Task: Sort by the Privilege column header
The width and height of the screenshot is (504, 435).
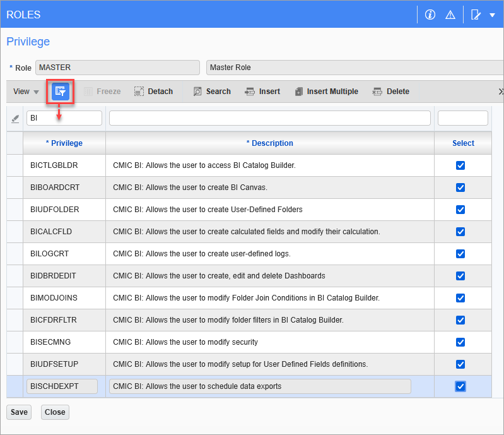Action: tap(64, 143)
